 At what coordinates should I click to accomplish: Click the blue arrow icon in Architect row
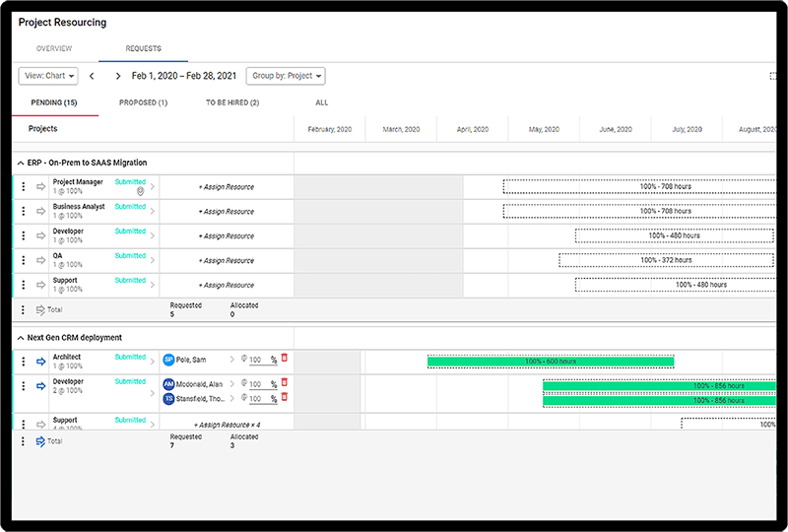(x=40, y=362)
